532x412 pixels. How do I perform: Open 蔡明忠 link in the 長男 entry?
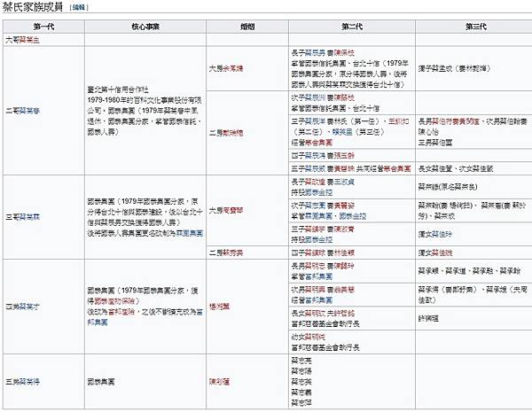tap(315, 266)
